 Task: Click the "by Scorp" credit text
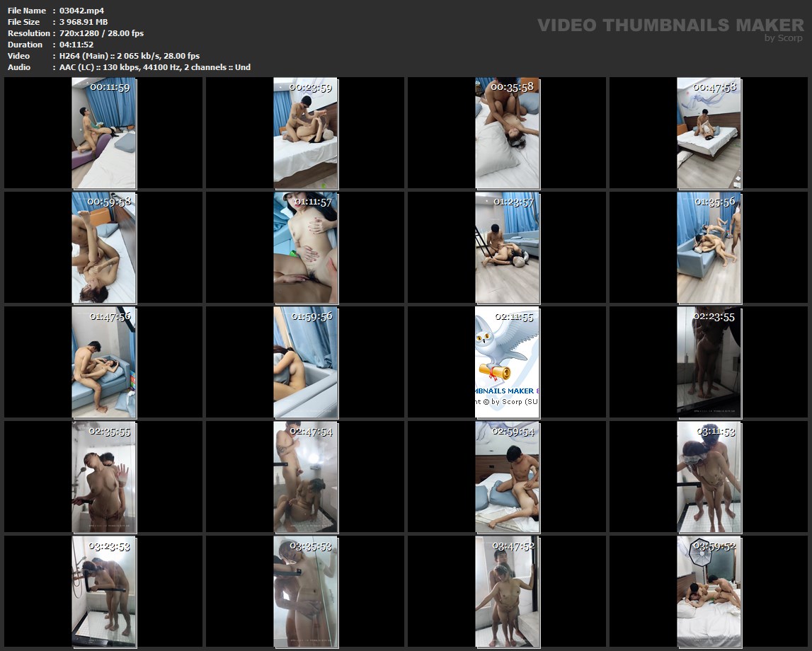click(x=783, y=38)
